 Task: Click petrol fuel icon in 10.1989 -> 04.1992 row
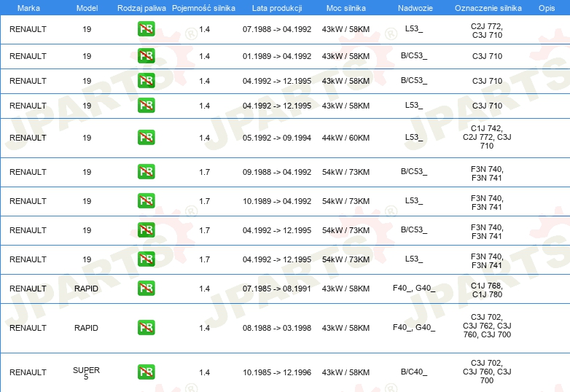(146, 200)
